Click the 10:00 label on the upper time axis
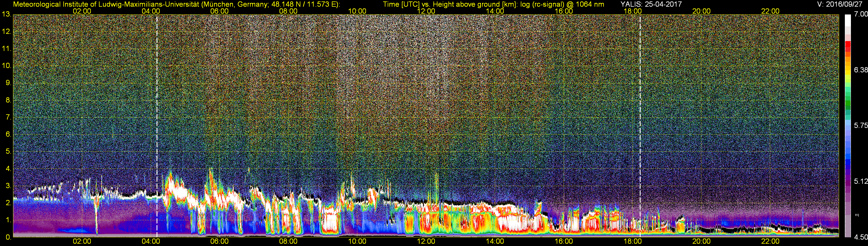Viewport: 868px width, 246px height. pos(357,11)
